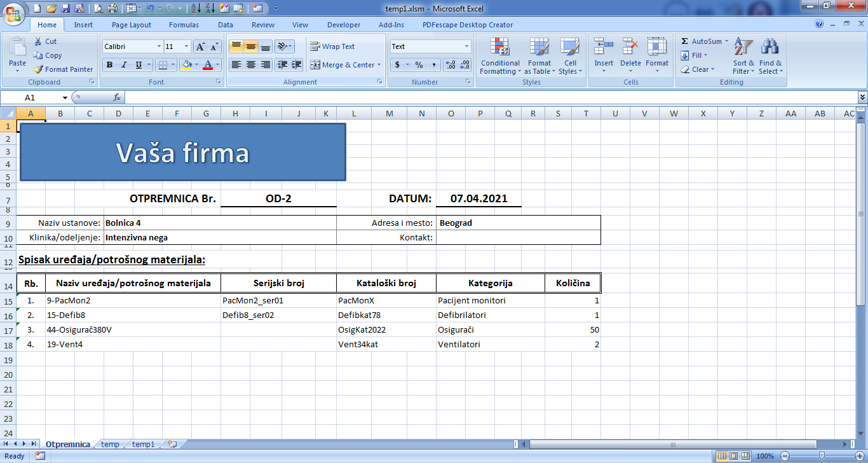Toggle Bottom Align vertical alignment

pos(265,46)
